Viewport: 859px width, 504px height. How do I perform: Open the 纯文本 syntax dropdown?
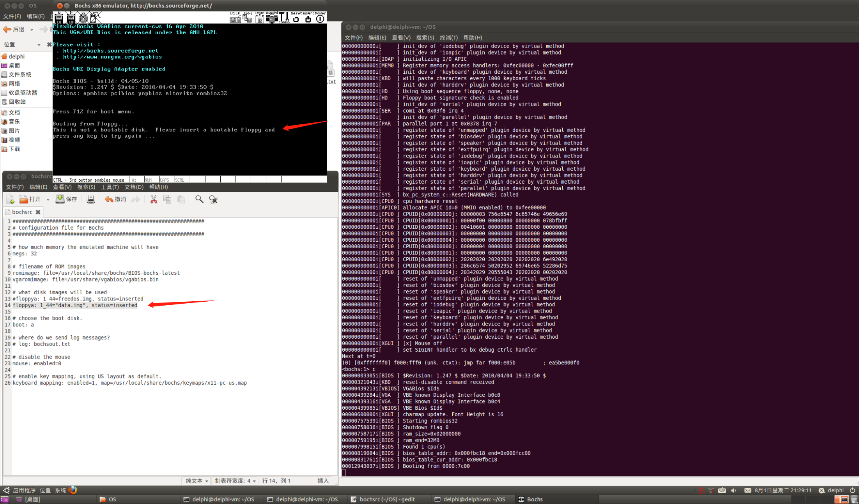[197, 481]
